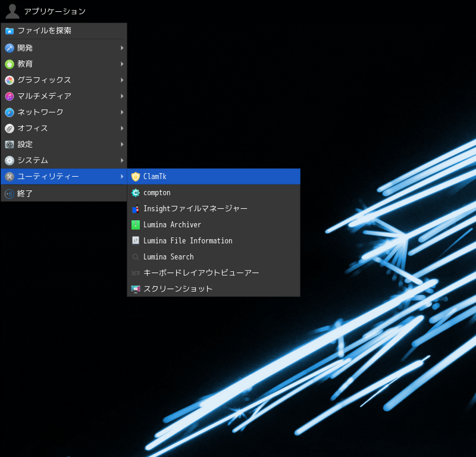The image size is (476, 457).
Task: Click the user icon beside アプリケーション
Action: click(12, 11)
